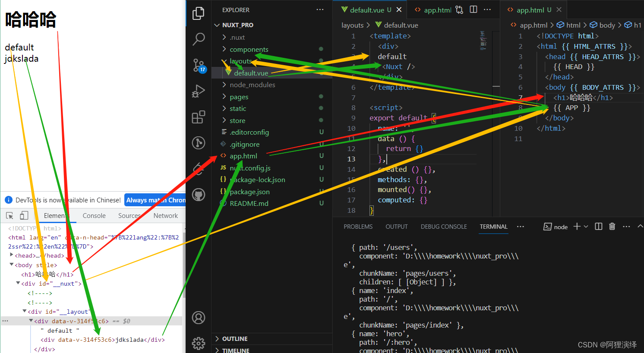This screenshot has height=353, width=644.
Task: Open Explorer views and more actions menu
Action: coord(320,9)
